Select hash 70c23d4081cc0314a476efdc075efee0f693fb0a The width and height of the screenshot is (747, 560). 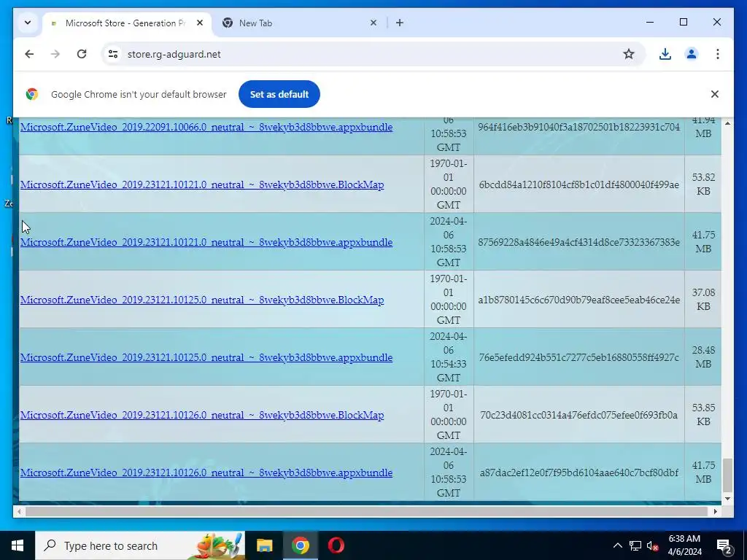tap(578, 415)
